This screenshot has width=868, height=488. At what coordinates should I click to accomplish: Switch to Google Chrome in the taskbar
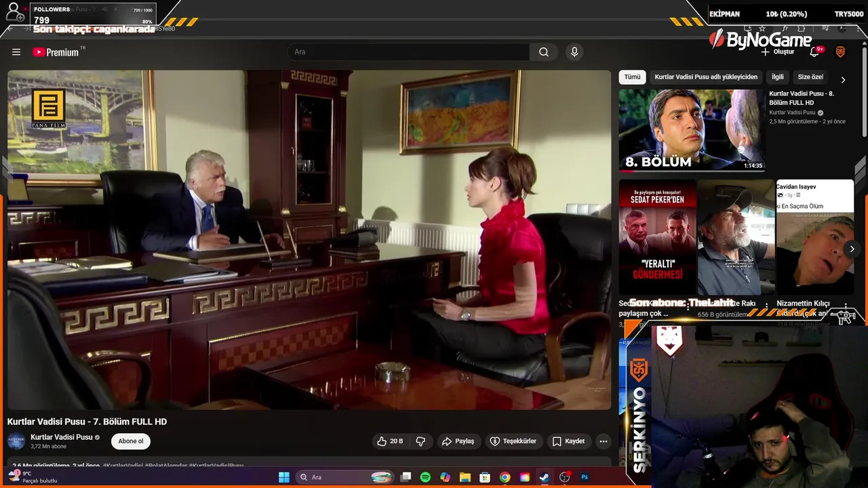click(x=505, y=477)
